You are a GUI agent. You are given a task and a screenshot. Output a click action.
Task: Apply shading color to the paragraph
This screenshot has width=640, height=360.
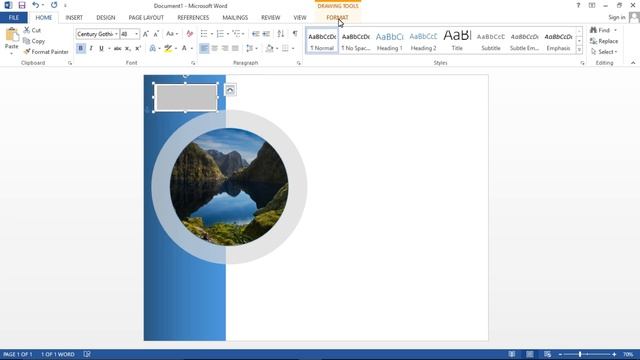pos(269,49)
